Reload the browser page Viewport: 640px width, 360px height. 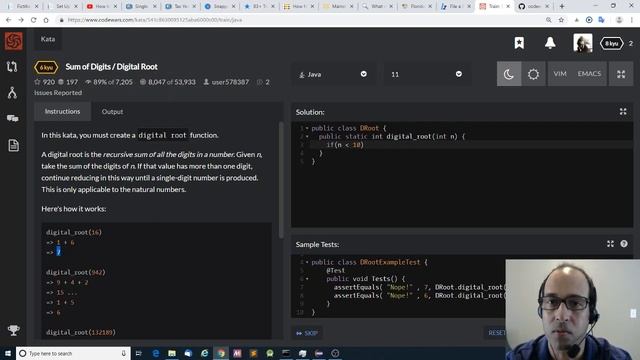[33, 20]
